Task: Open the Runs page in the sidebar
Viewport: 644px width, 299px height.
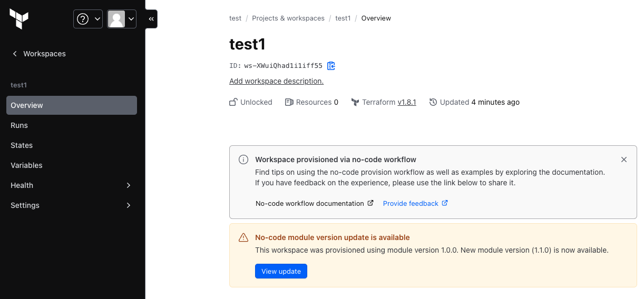Action: click(x=19, y=125)
